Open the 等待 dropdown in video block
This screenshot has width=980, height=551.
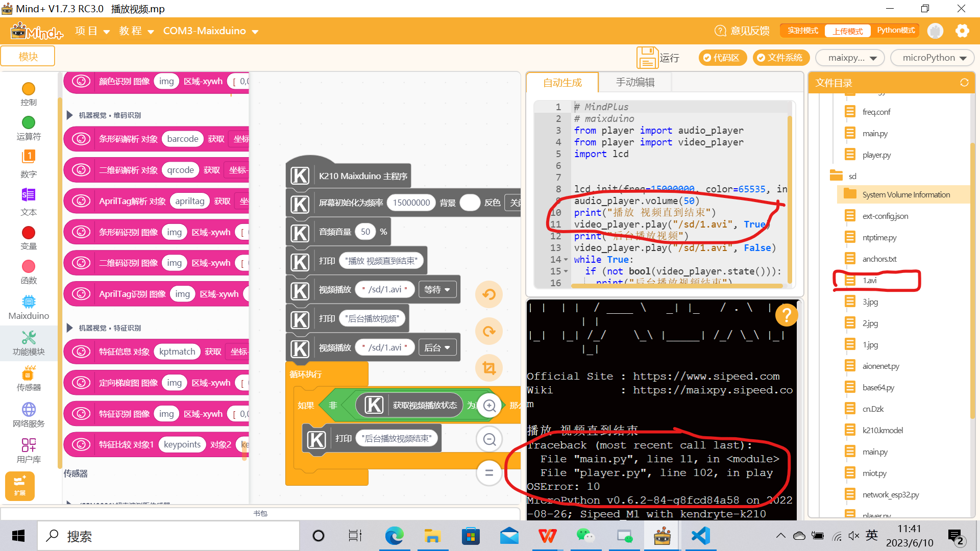tap(437, 289)
